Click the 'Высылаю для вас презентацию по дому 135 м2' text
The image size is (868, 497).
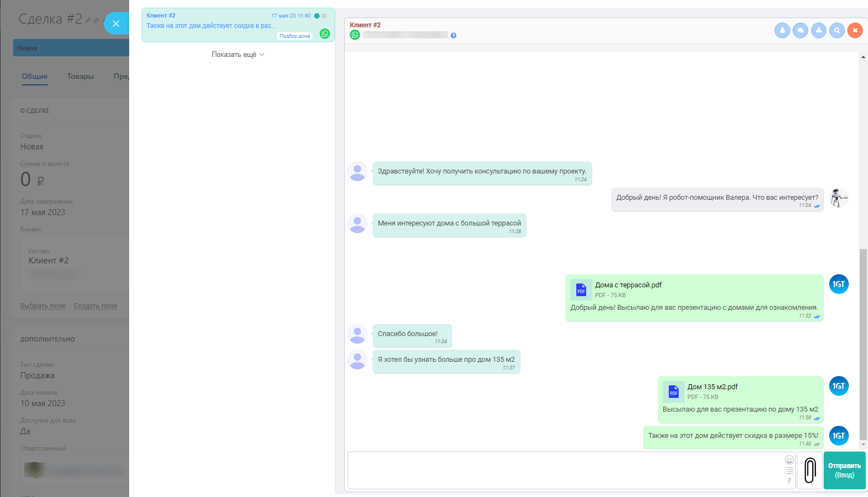(x=740, y=409)
